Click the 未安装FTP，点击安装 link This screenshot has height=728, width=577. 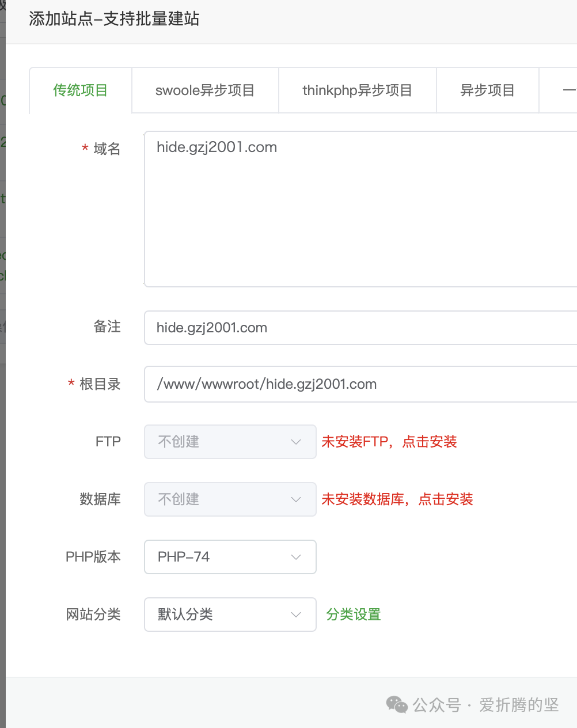coord(389,442)
